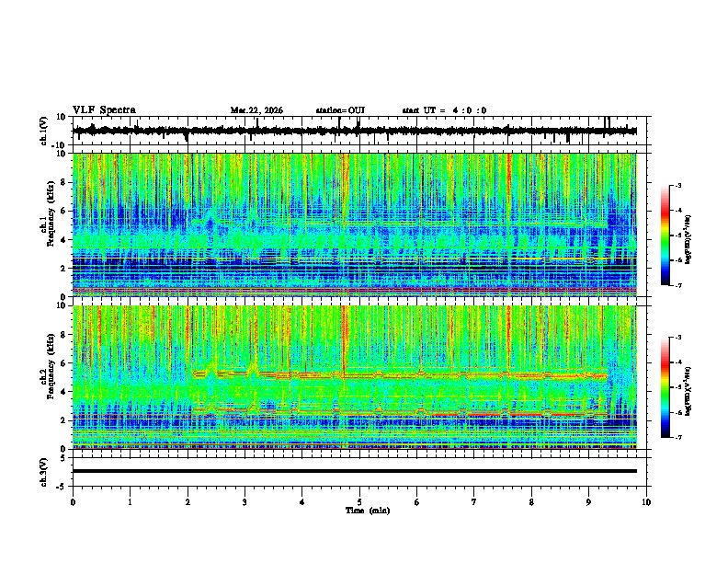Click the "-3" label on ch.1 color bar
Viewport: 728px width, 563px height.
click(677, 186)
